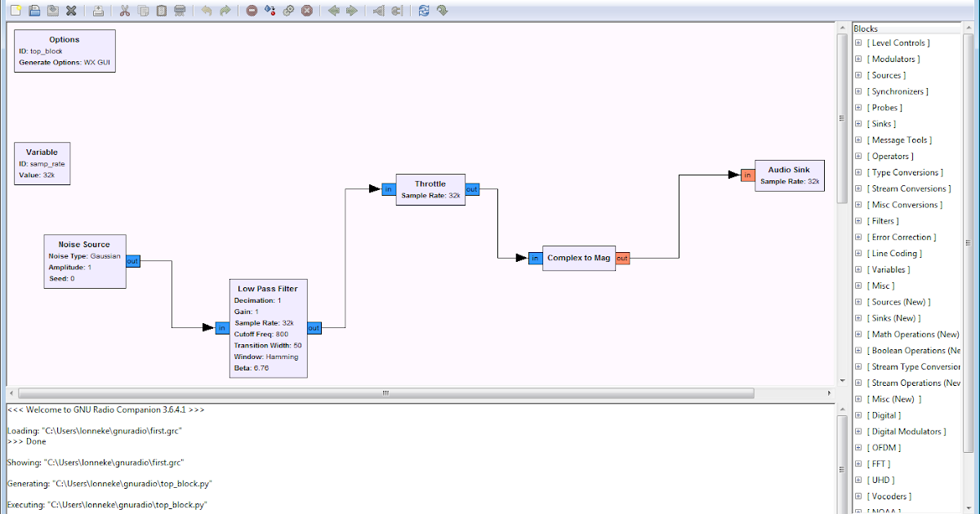Enable the selected block with the Enable plug icon
The width and height of the screenshot is (980, 514).
click(378, 11)
